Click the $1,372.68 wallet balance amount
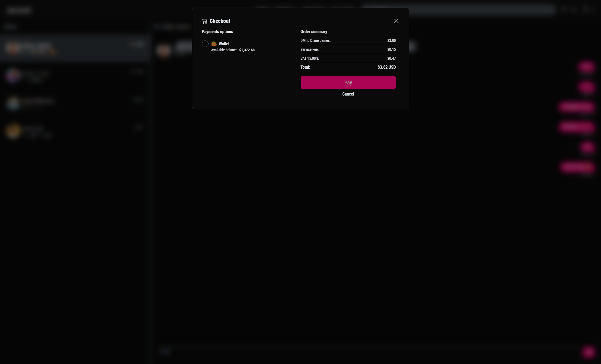The image size is (601, 364). click(x=247, y=50)
